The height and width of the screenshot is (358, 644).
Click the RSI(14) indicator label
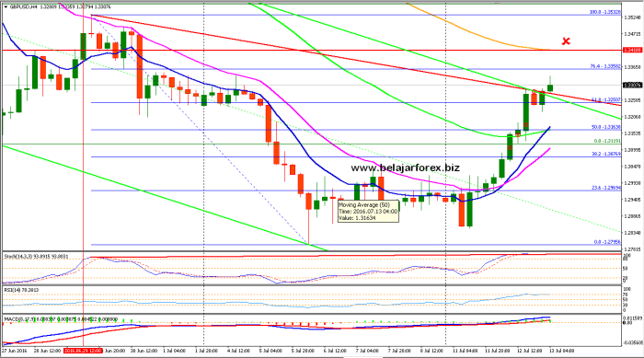pos(21,290)
